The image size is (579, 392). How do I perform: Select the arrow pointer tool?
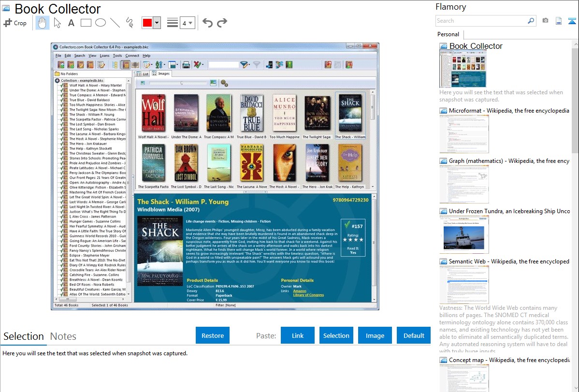tap(57, 23)
